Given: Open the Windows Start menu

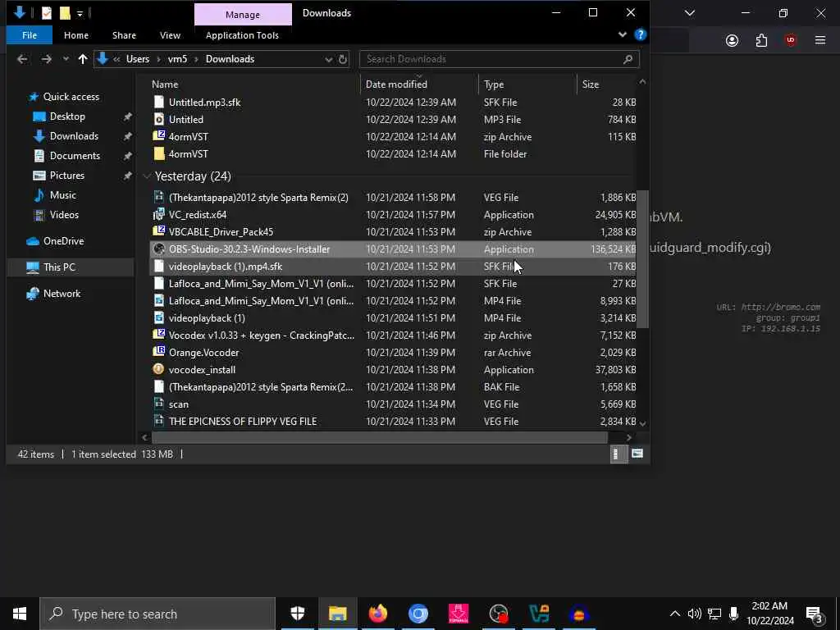Looking at the screenshot, I should click(20, 614).
